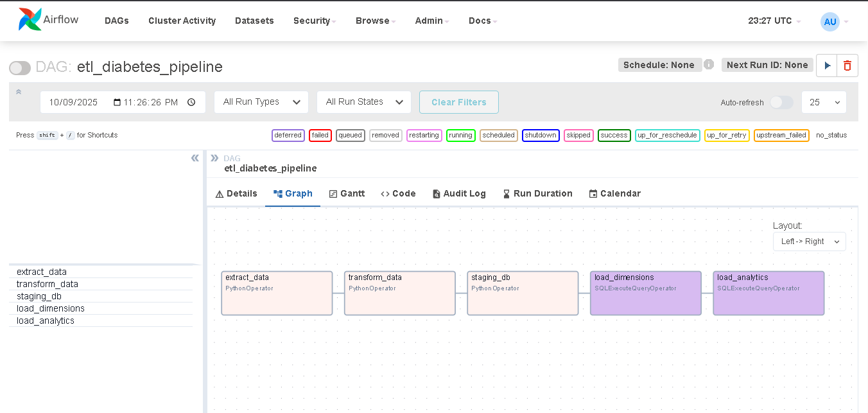868x413 pixels.
Task: Click the load_dimensions graph node
Action: tap(646, 293)
